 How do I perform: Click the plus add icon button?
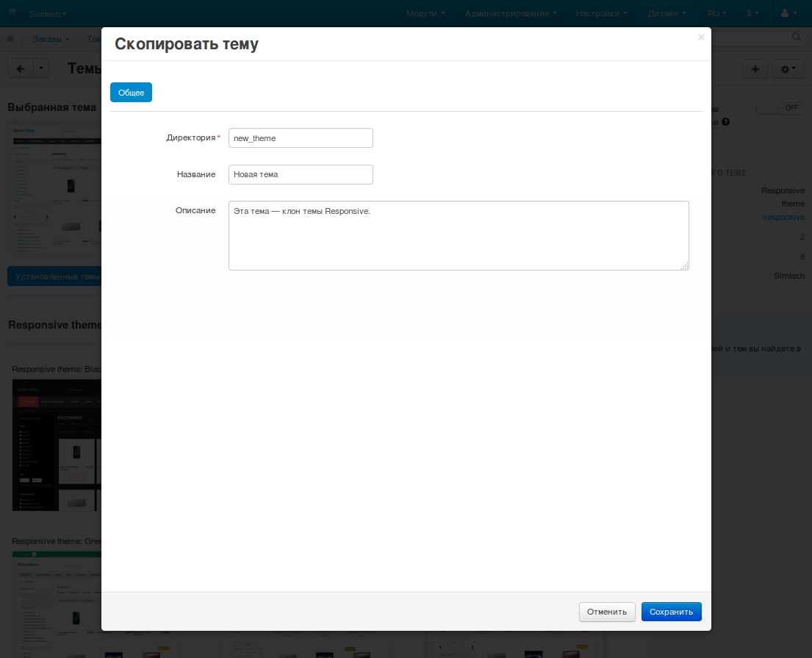(x=755, y=68)
